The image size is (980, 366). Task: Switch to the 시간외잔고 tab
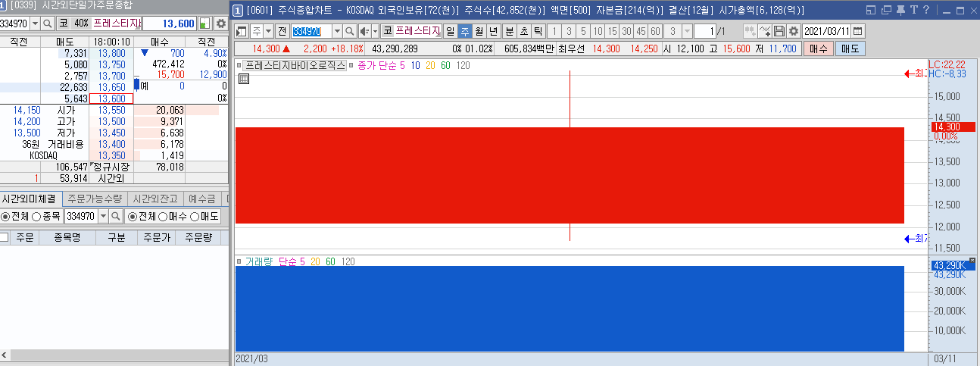tap(154, 199)
